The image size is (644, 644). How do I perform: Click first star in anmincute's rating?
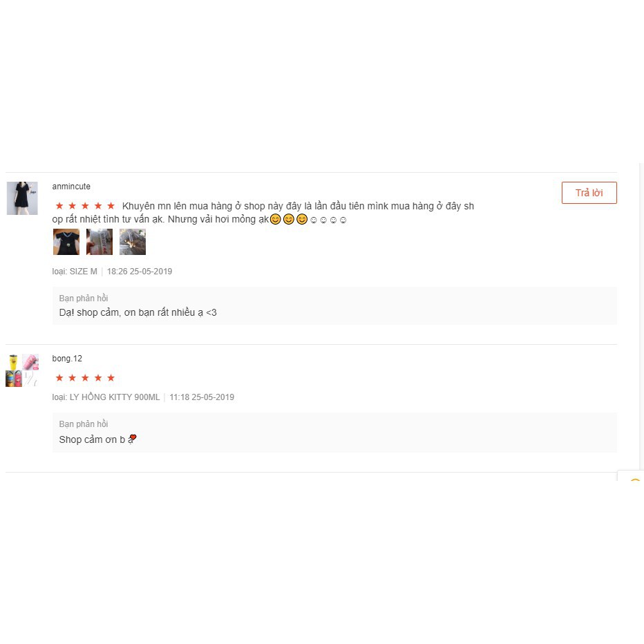[59, 206]
